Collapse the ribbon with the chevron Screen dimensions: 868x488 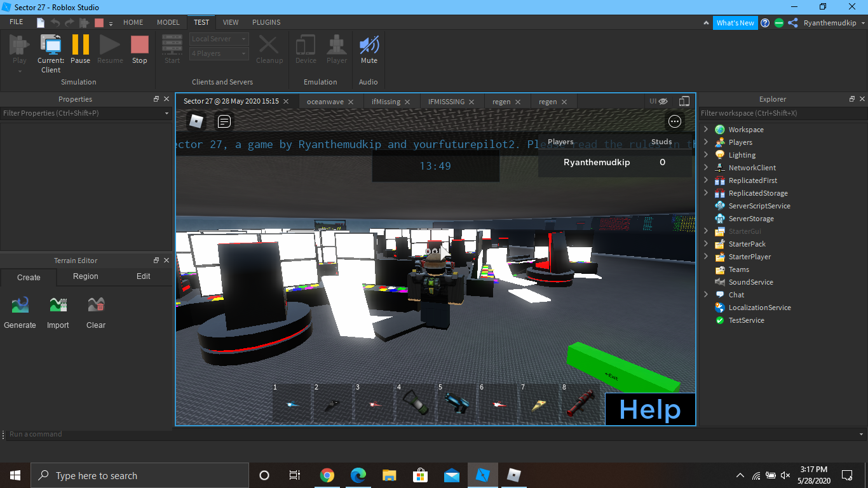[x=706, y=23]
